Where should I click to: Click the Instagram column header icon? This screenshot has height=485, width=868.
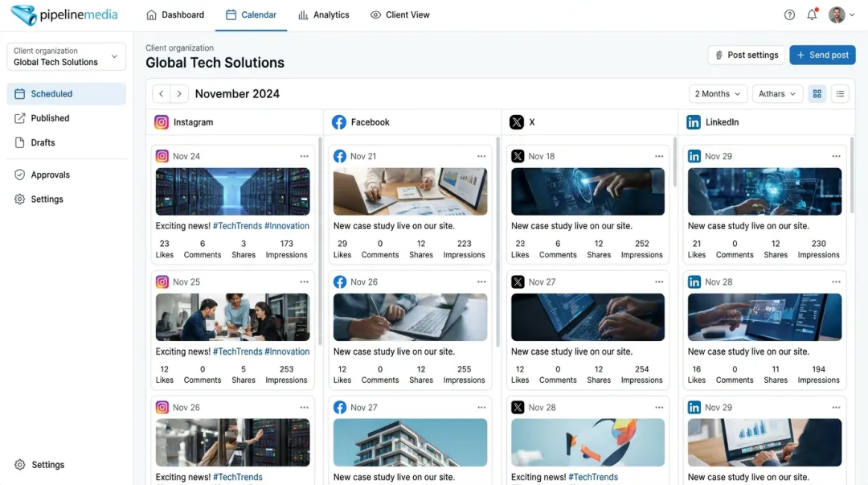161,122
